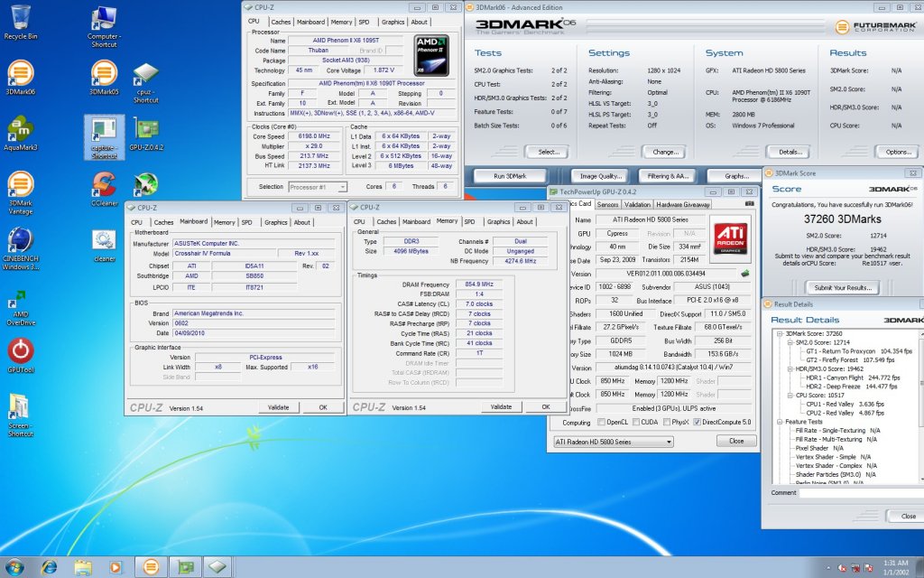Open the GPU-Z.0.4.2 desktop icon
Screen dimensions: 924x578
coord(146,134)
